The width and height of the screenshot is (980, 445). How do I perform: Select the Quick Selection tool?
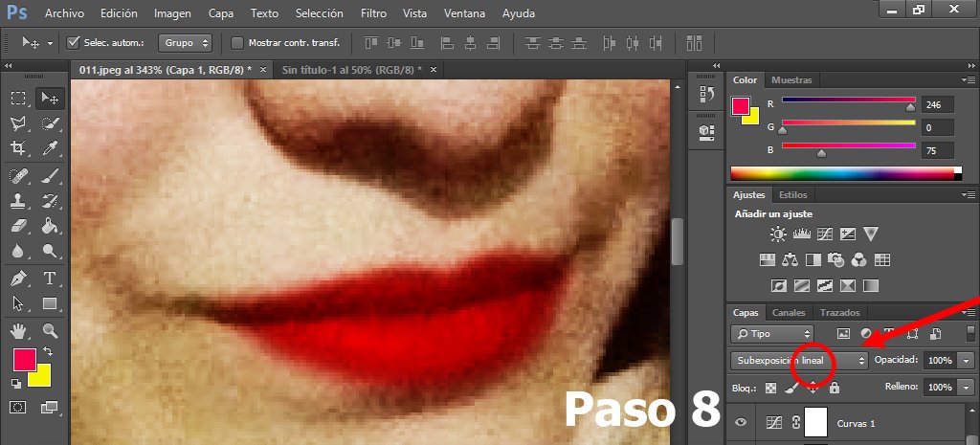[x=50, y=123]
